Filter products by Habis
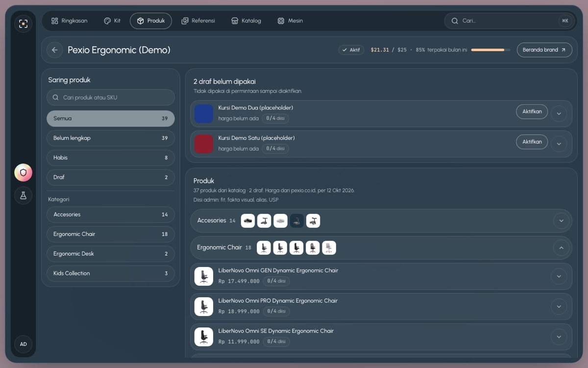This screenshot has height=368, width=588. pos(111,158)
